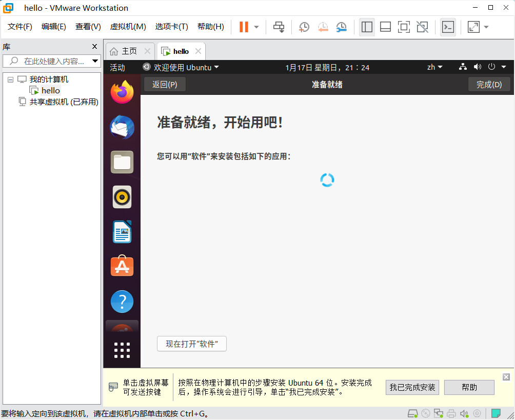Click the Ubuntu power icon
Viewport: 515px width, 420px height.
pyautogui.click(x=491, y=67)
